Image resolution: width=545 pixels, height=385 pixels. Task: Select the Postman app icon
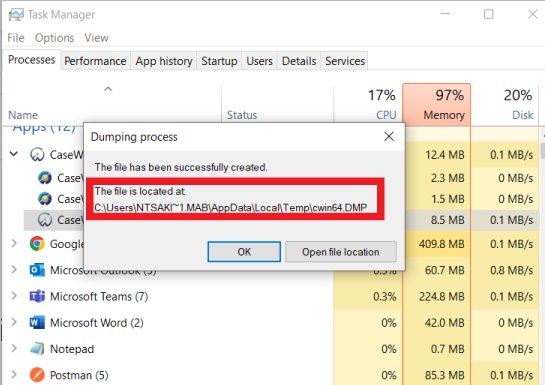[37, 375]
